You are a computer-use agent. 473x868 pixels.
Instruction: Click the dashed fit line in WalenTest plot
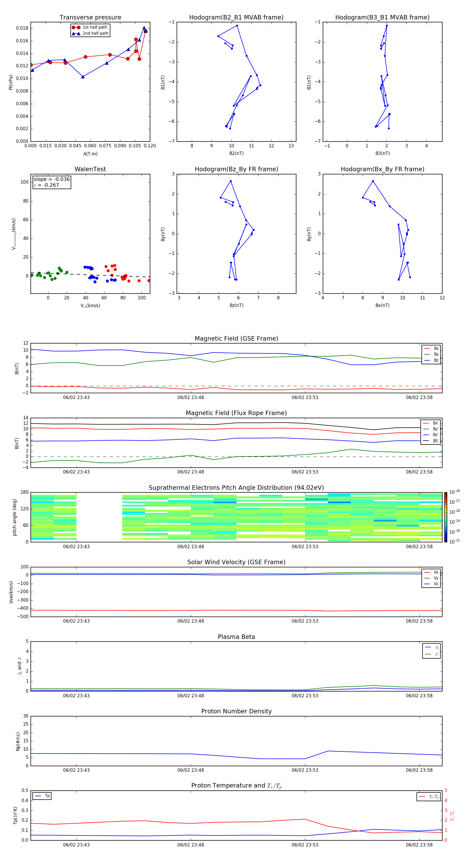click(90, 275)
